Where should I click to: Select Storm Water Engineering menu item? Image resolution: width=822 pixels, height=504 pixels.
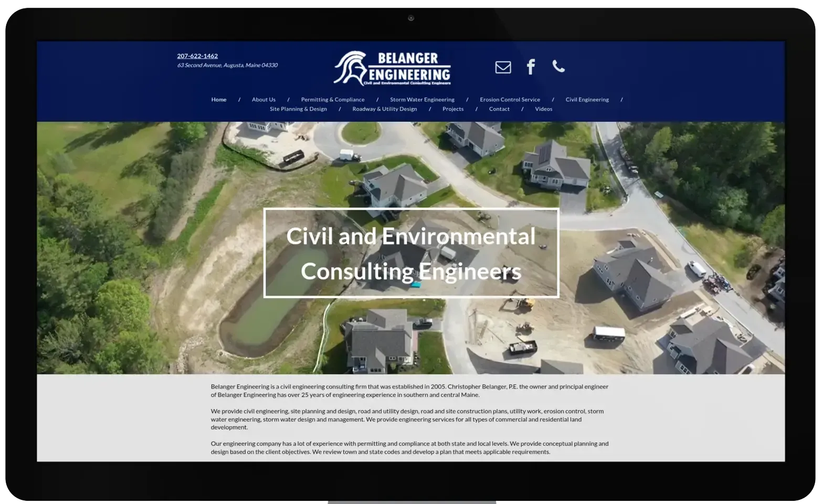pyautogui.click(x=422, y=100)
